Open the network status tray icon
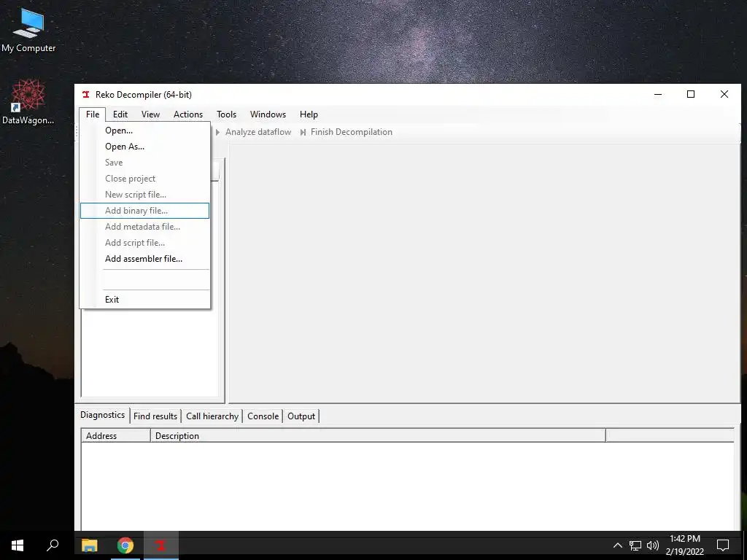The width and height of the screenshot is (747, 560). point(635,545)
